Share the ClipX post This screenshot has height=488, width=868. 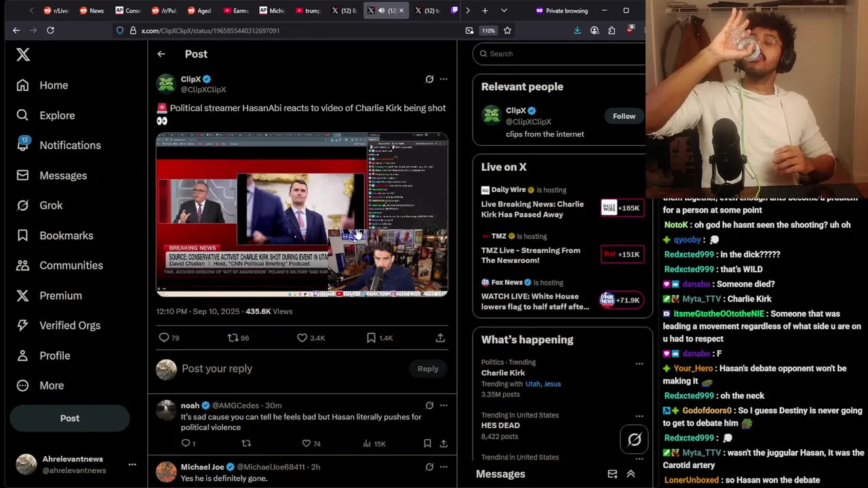coord(440,338)
